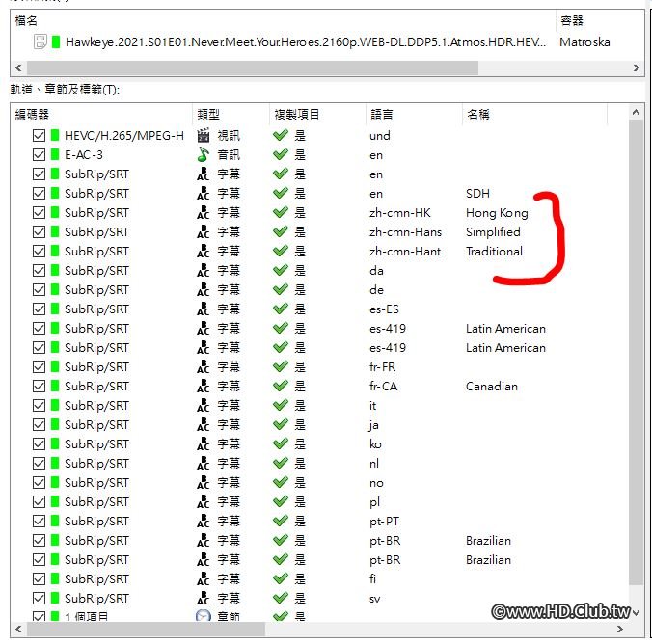Uncheck the HEVC/H.265 video track
Viewport: 652px width, 644px height.
(x=40, y=135)
